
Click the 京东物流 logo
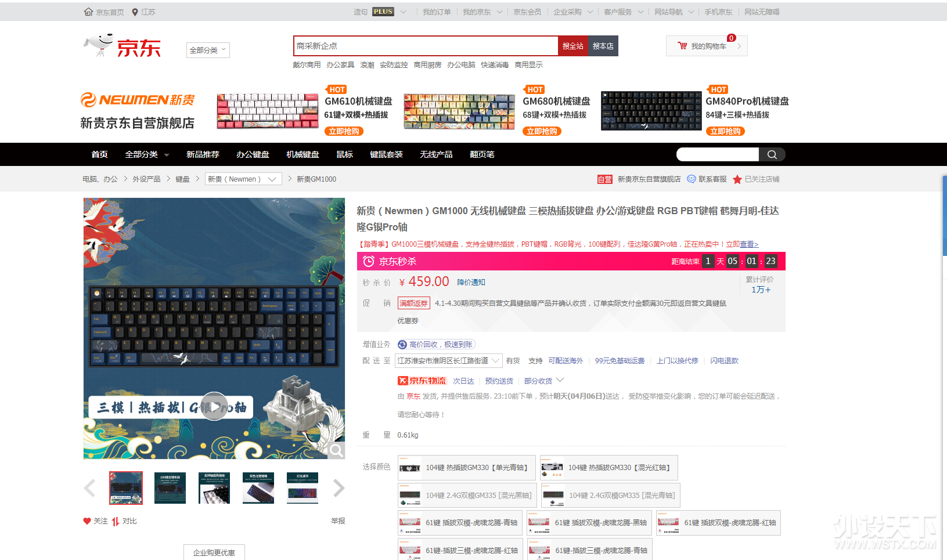pyautogui.click(x=422, y=381)
